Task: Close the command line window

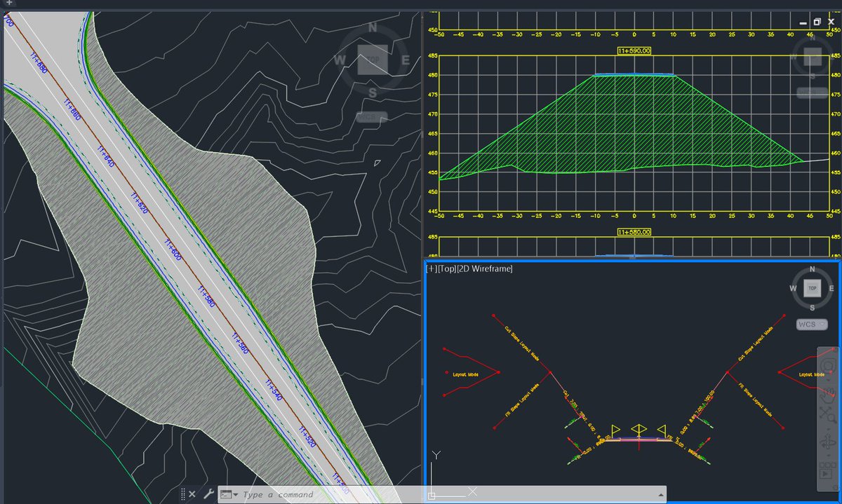Action: (192, 494)
